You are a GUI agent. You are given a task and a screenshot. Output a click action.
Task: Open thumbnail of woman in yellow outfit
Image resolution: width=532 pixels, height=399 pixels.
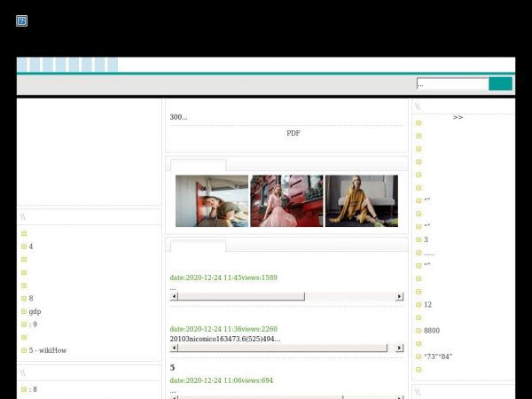click(362, 201)
